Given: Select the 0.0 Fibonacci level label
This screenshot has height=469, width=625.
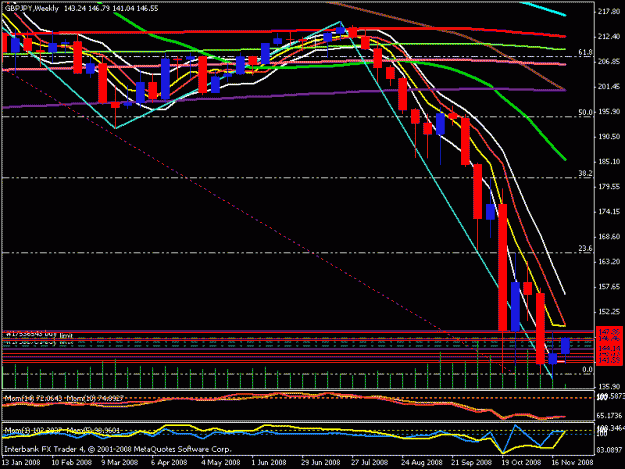Looking at the screenshot, I should [x=587, y=369].
